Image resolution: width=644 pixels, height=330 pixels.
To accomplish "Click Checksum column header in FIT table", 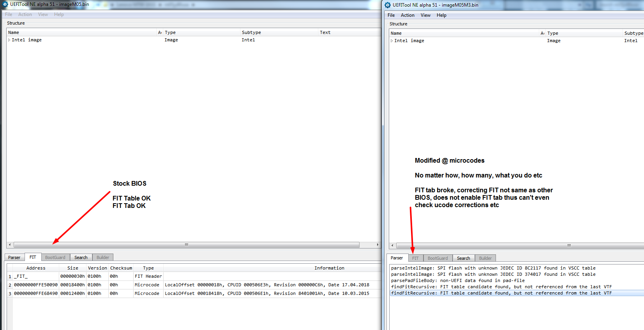I will tap(121, 268).
